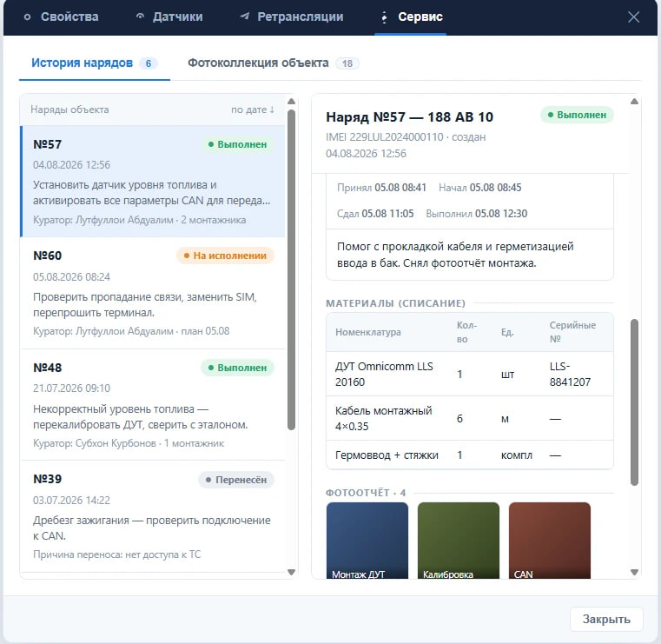Click the photo count badge 18
This screenshot has height=644, width=661.
(x=347, y=63)
